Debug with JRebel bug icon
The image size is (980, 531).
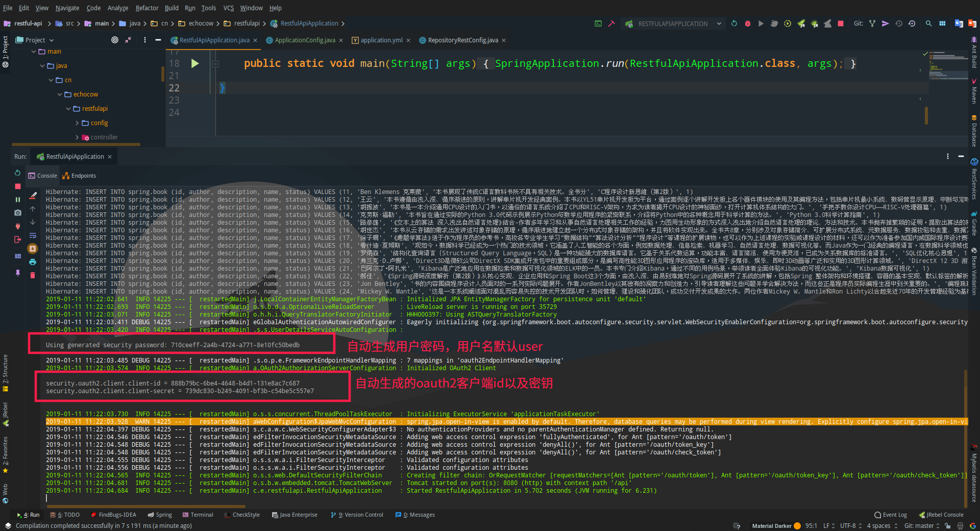[815, 23]
